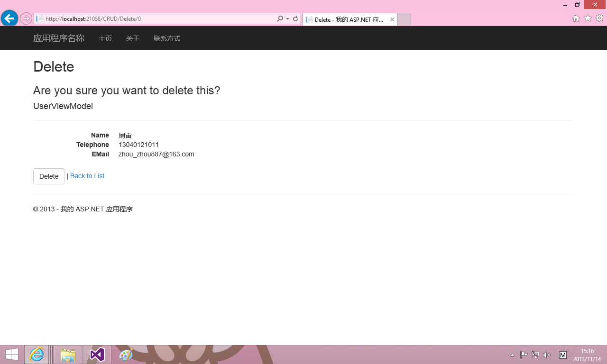Open File Explorer from the taskbar
607x364 pixels.
68,355
